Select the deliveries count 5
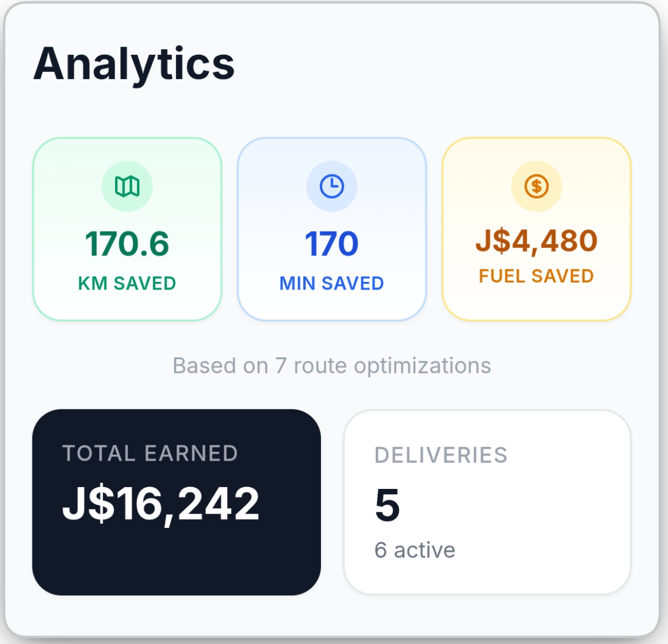 click(x=387, y=506)
